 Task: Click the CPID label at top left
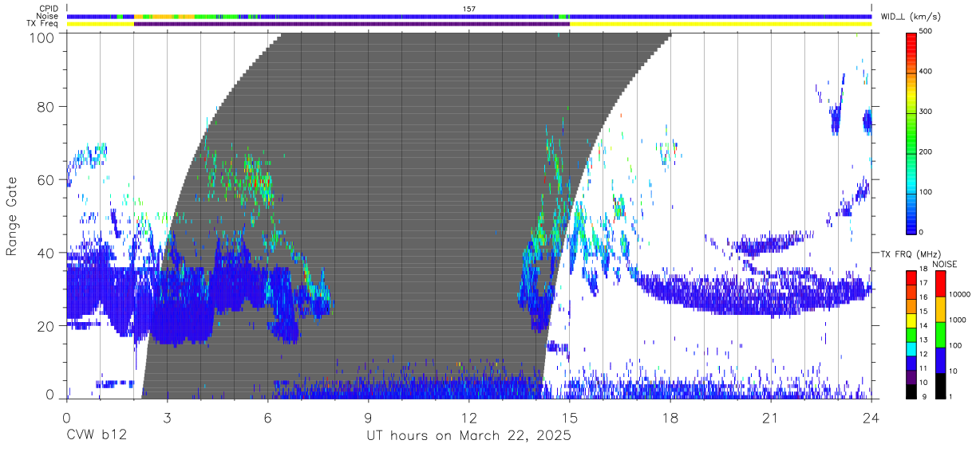(x=49, y=9)
